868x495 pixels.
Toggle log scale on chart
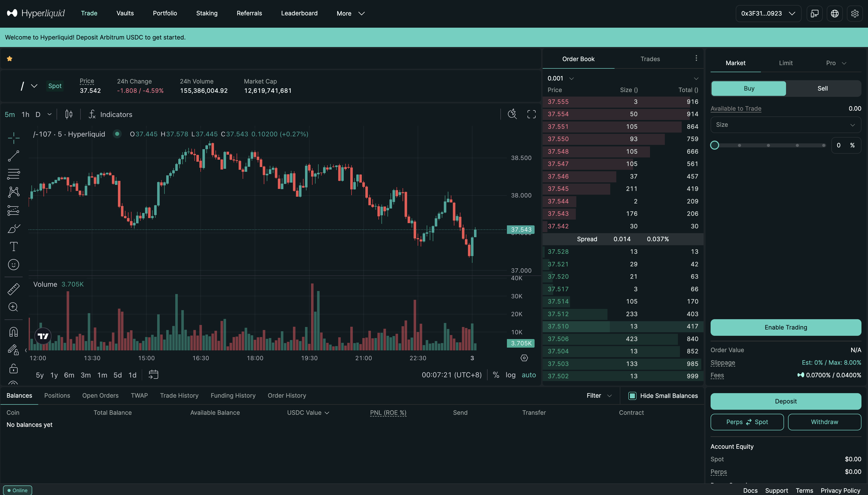(x=510, y=375)
